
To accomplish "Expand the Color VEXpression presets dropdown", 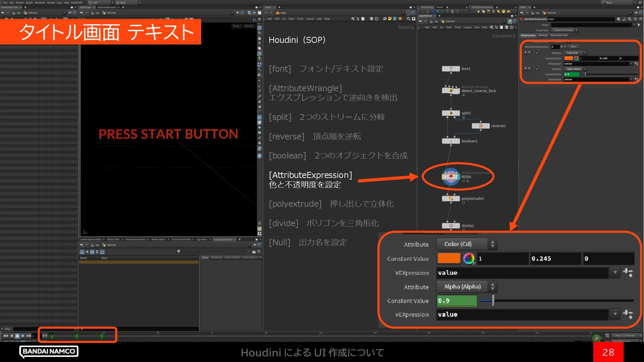I will coord(631,64).
